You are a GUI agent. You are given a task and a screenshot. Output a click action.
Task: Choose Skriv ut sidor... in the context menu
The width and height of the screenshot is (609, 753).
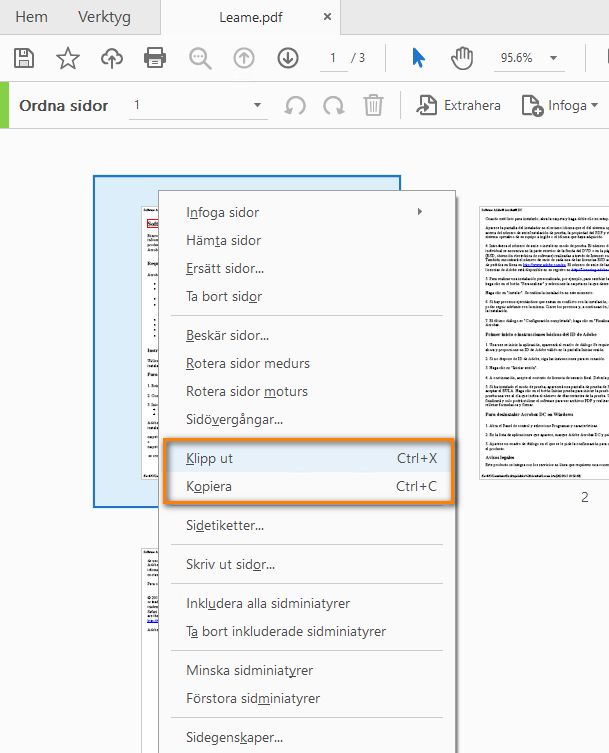(x=306, y=564)
